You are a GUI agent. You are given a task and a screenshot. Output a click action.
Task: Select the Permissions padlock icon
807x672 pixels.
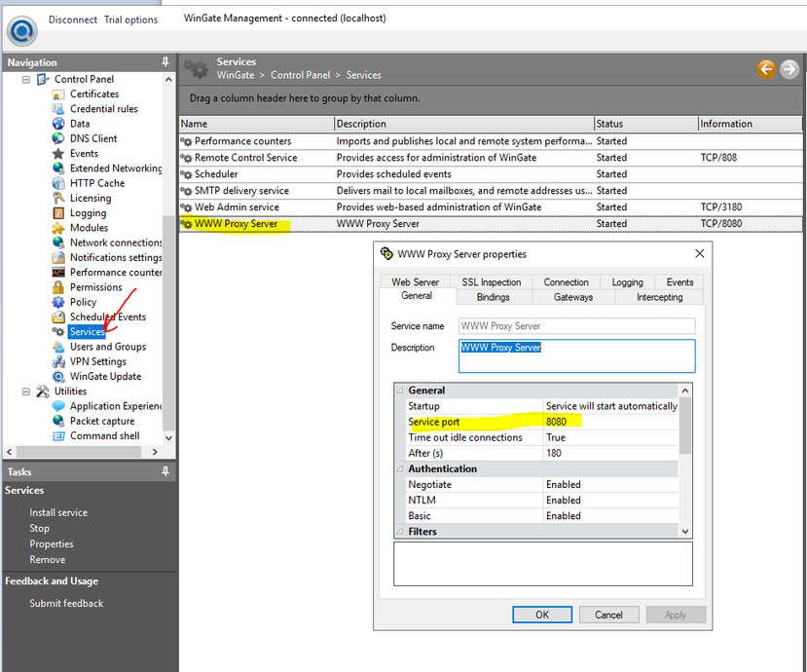[58, 287]
